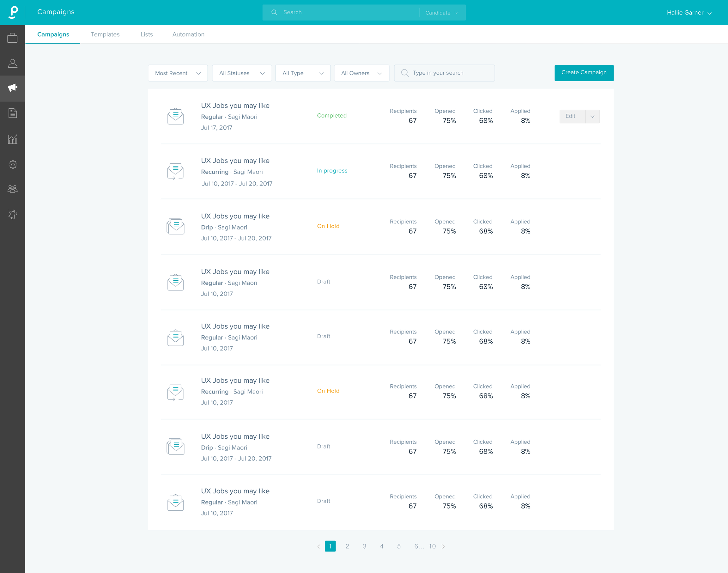Click the p logo in the top bar

click(13, 12)
